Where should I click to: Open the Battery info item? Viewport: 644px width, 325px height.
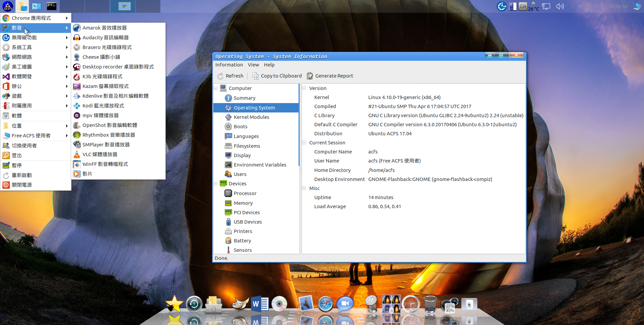tap(242, 241)
